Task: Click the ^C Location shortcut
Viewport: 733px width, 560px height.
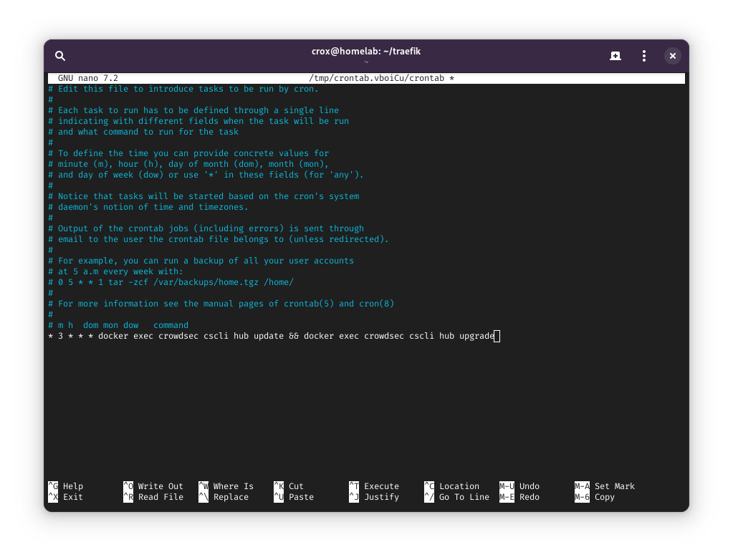Action: click(452, 486)
